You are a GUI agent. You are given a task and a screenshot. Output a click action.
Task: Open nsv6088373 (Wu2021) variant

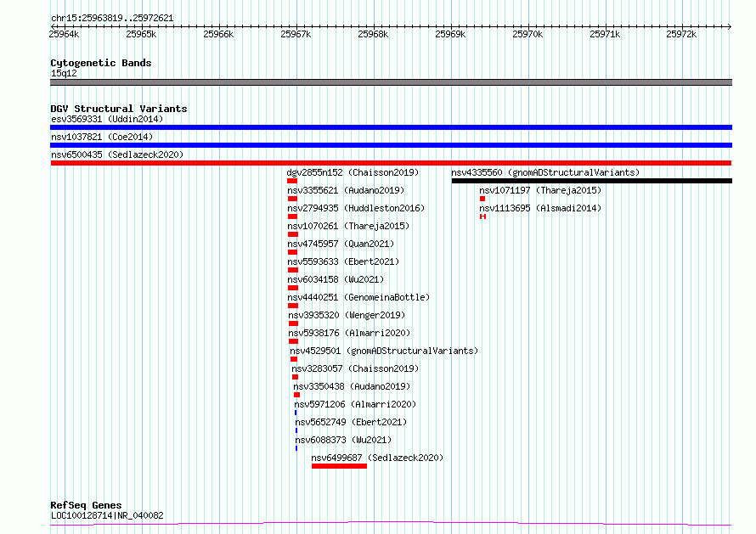[x=343, y=440]
